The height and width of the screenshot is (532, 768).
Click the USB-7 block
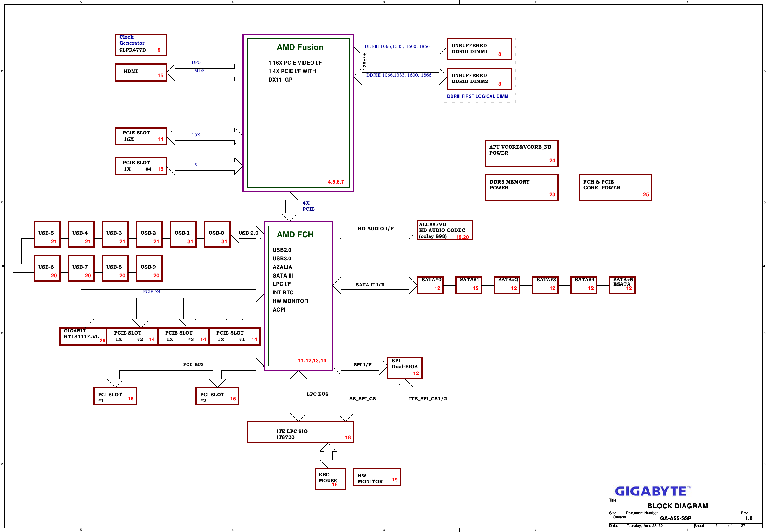point(81,268)
